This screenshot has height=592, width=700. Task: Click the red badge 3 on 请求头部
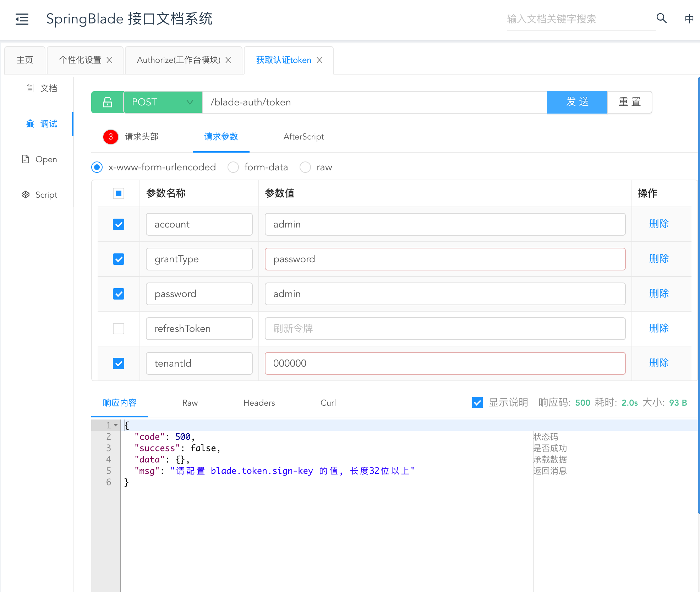point(111,137)
